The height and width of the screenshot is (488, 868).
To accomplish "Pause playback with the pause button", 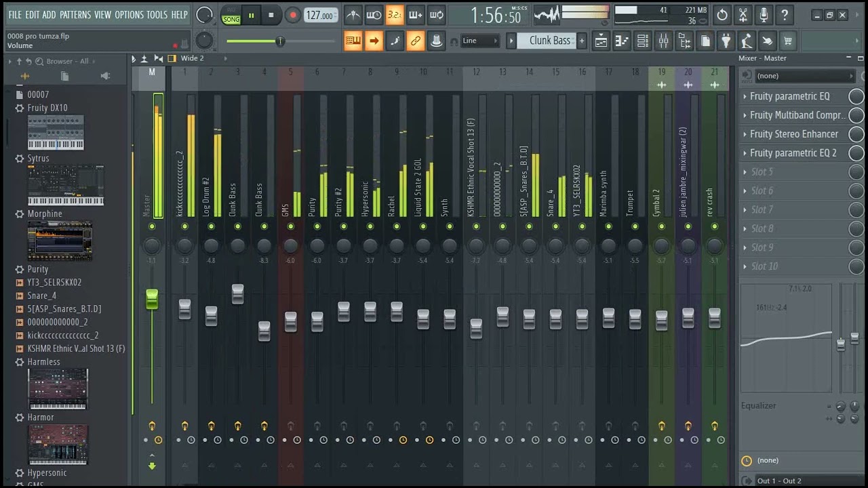I will point(251,15).
